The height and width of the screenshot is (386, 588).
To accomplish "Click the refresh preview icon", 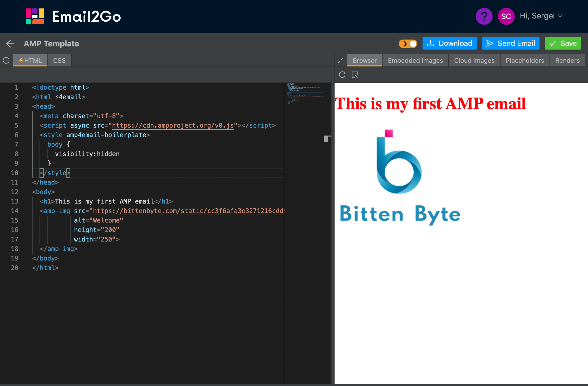I will coord(342,75).
